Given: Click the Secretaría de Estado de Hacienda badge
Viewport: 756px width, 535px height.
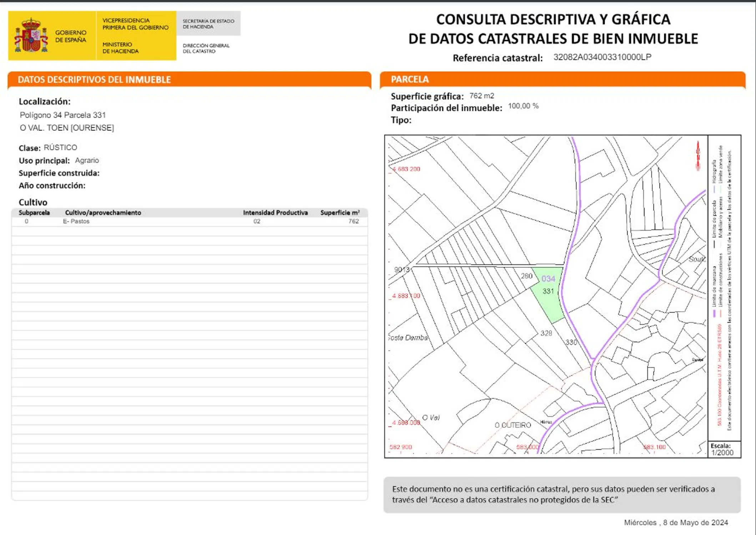Looking at the screenshot, I should 208,24.
